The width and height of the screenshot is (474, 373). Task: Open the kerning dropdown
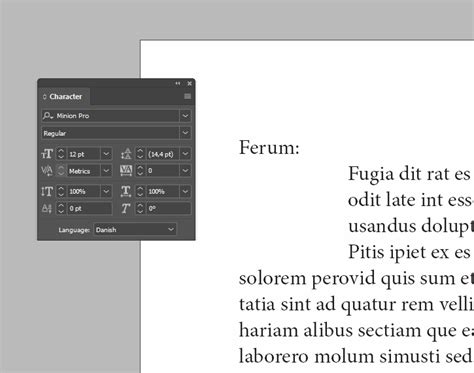[x=106, y=171]
